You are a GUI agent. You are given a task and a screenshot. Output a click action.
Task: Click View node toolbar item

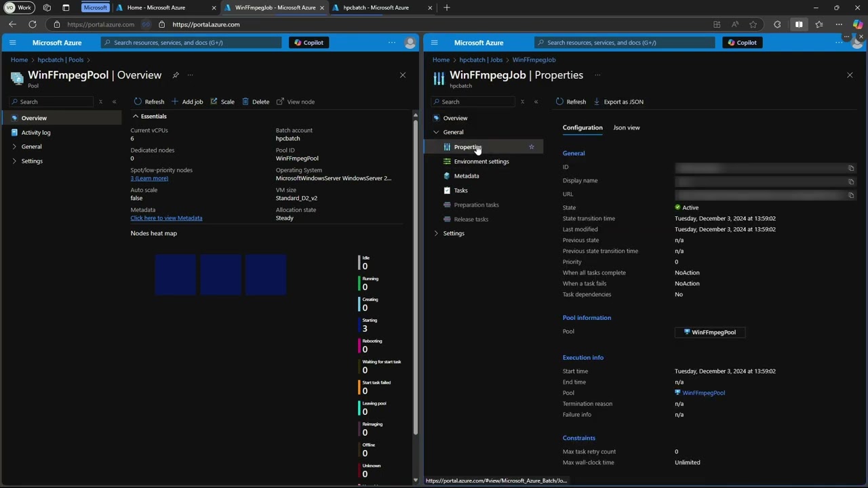point(296,102)
